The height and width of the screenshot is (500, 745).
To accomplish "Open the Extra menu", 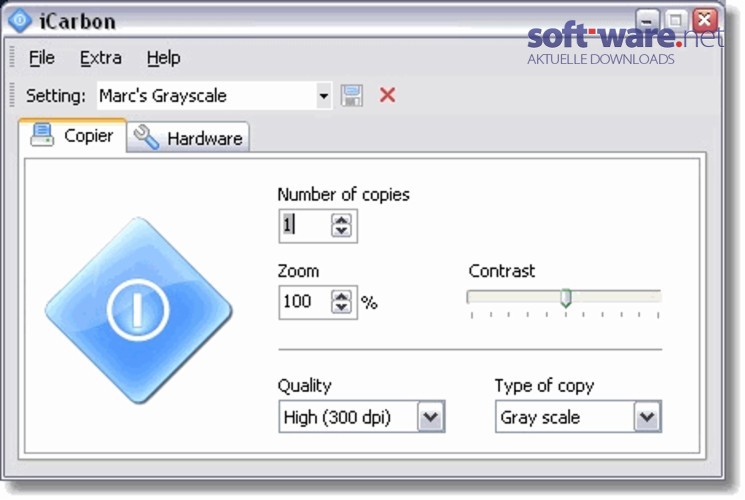I will point(101,58).
